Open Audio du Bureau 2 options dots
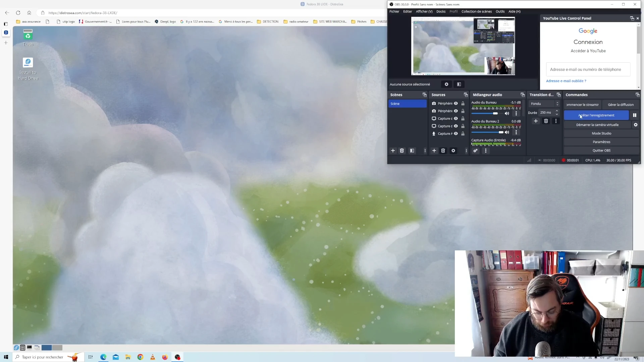This screenshot has width=644, height=362. [x=516, y=132]
